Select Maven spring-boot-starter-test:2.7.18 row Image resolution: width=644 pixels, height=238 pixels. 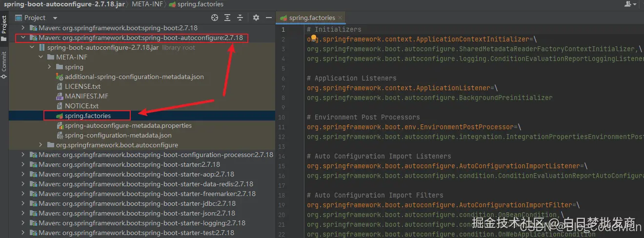pos(141,233)
